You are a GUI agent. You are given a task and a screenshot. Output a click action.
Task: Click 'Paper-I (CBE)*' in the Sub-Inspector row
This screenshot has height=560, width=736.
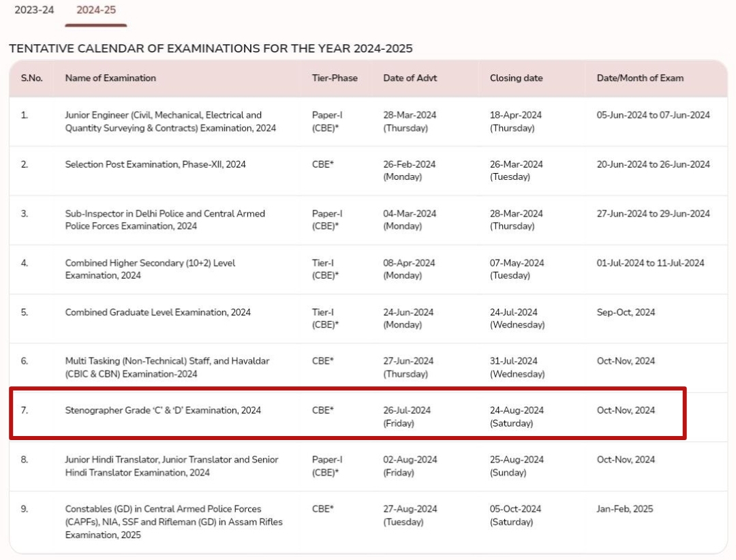point(326,219)
